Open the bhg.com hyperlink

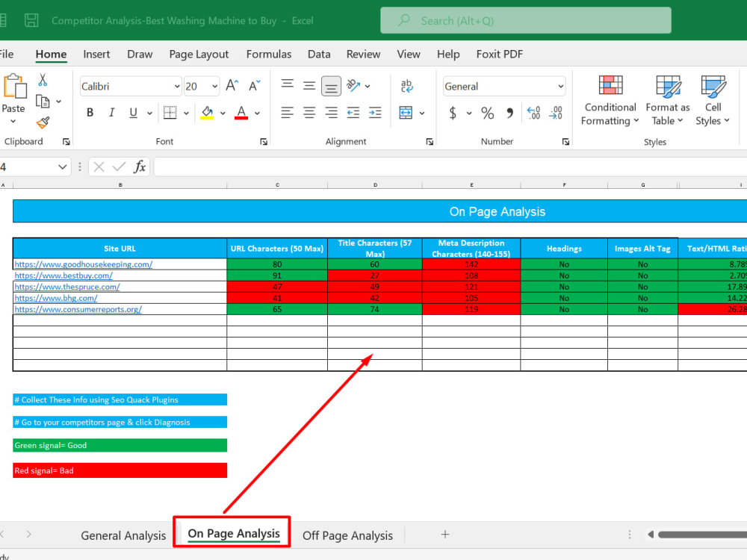coord(56,298)
